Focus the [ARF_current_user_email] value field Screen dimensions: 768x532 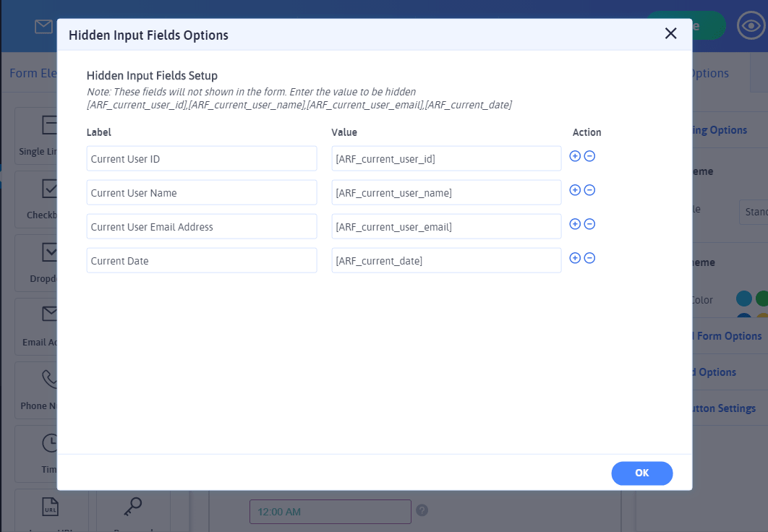(446, 227)
